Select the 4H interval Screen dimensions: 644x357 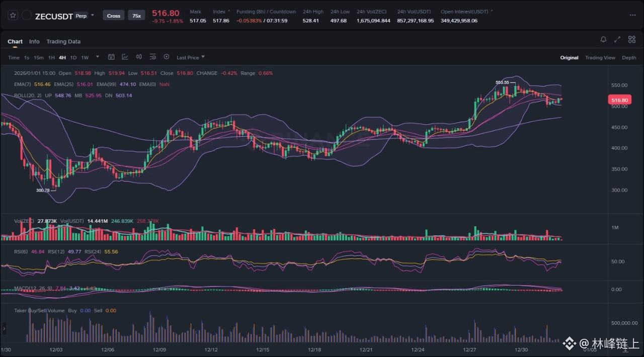pyautogui.click(x=62, y=58)
